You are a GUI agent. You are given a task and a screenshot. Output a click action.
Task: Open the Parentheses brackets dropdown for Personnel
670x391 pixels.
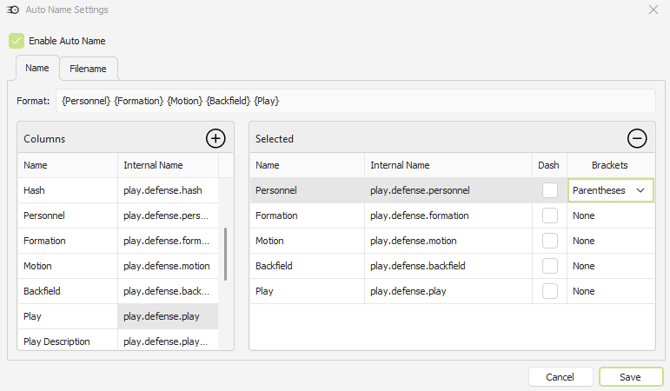coord(611,190)
